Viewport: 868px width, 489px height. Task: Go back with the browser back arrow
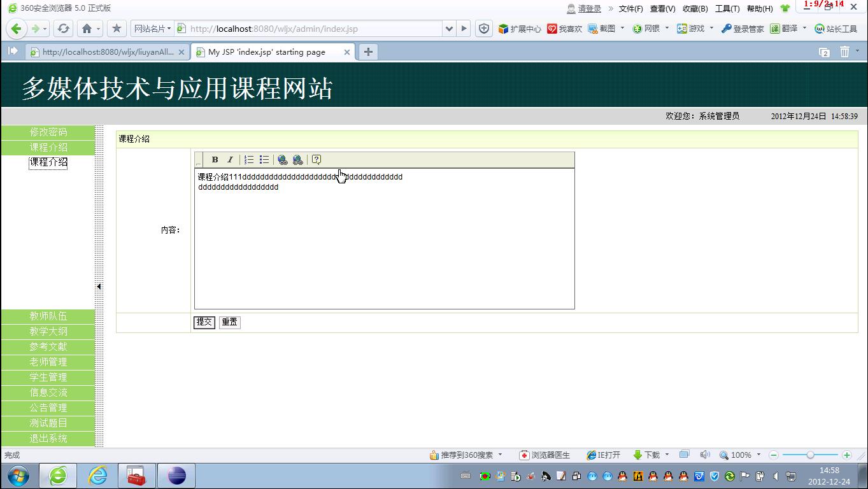click(x=17, y=29)
